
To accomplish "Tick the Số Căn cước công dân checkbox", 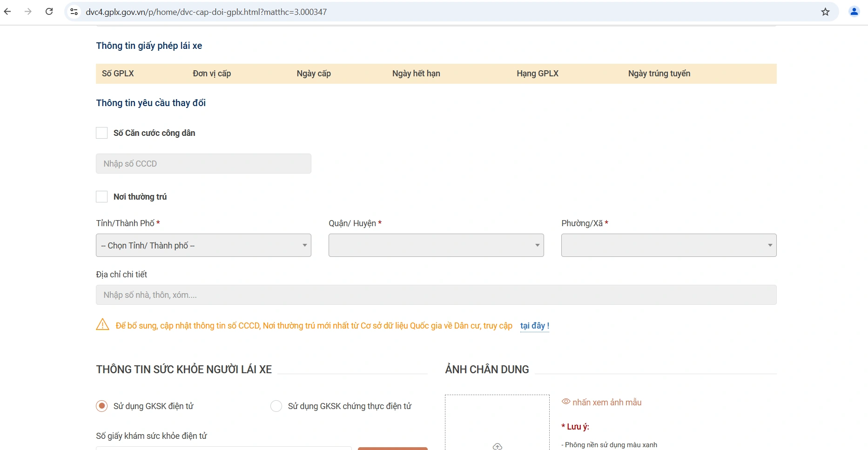I will pos(101,133).
